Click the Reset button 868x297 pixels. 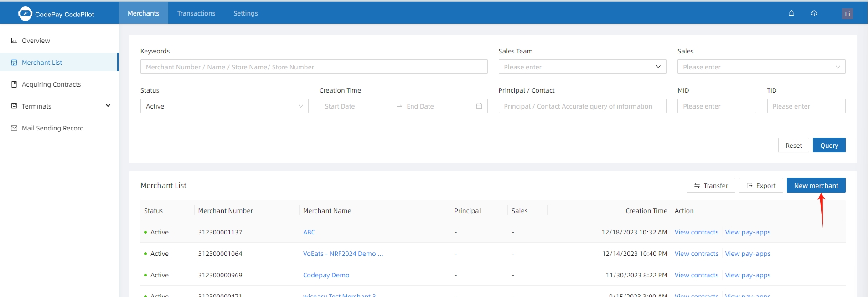coord(794,145)
